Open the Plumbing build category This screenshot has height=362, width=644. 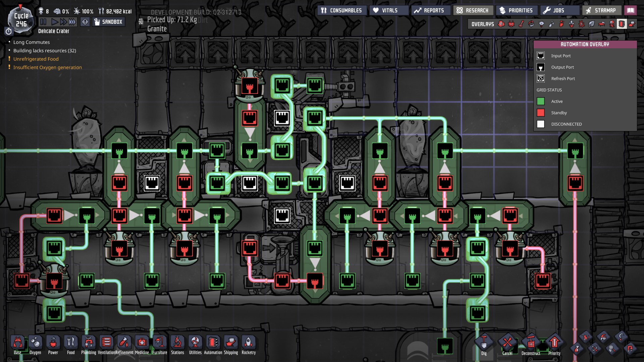click(x=89, y=345)
